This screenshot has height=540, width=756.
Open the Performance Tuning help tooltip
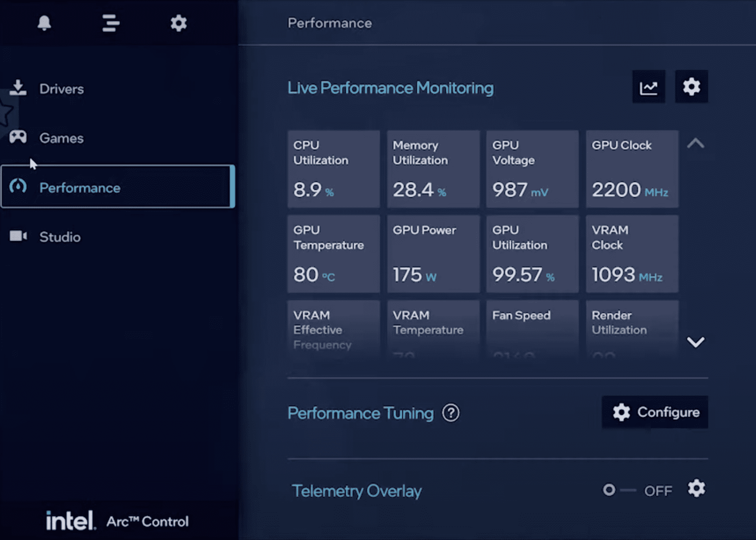click(x=451, y=413)
